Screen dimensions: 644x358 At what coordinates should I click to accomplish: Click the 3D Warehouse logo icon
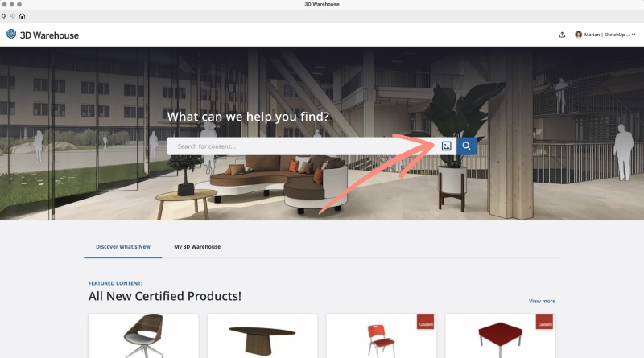point(11,35)
